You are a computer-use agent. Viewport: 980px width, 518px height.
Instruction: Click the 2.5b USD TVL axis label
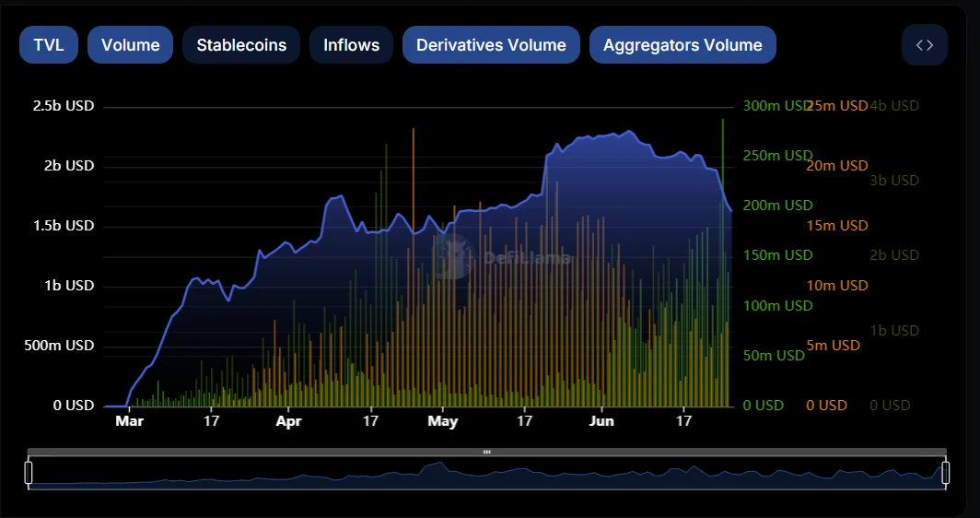tap(64, 106)
